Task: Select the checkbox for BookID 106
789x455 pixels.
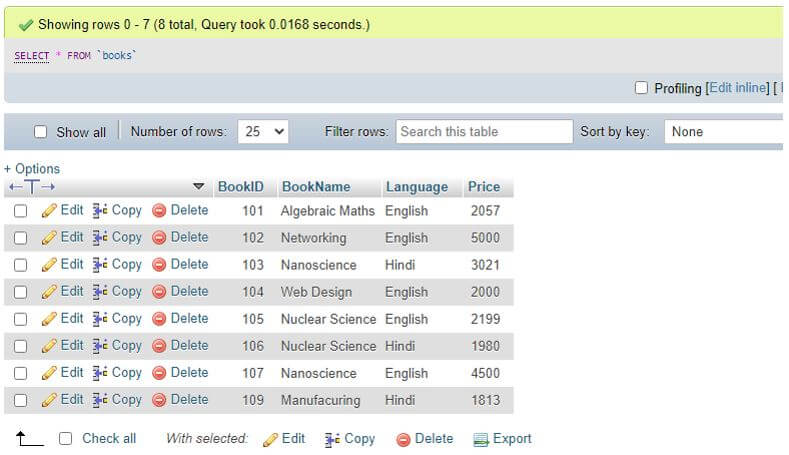Action: point(21,347)
